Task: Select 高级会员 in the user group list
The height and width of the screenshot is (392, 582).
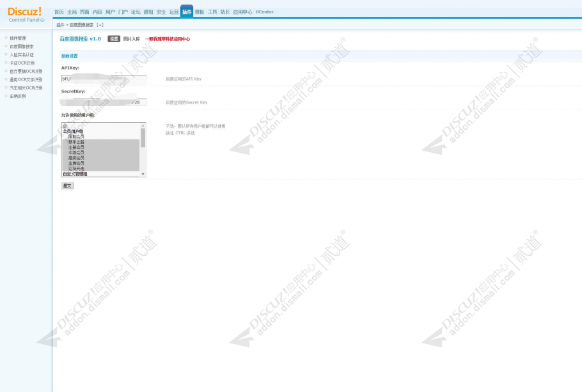Action: [100, 158]
